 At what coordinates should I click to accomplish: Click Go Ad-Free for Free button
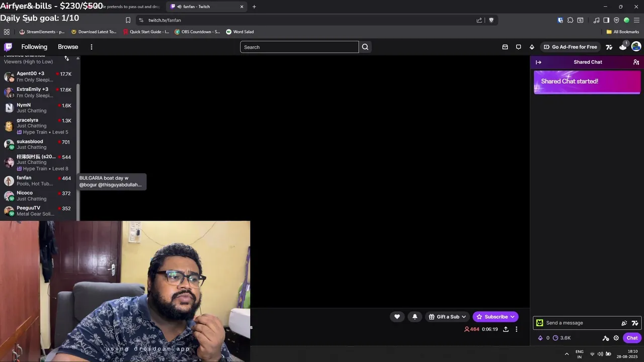570,47
